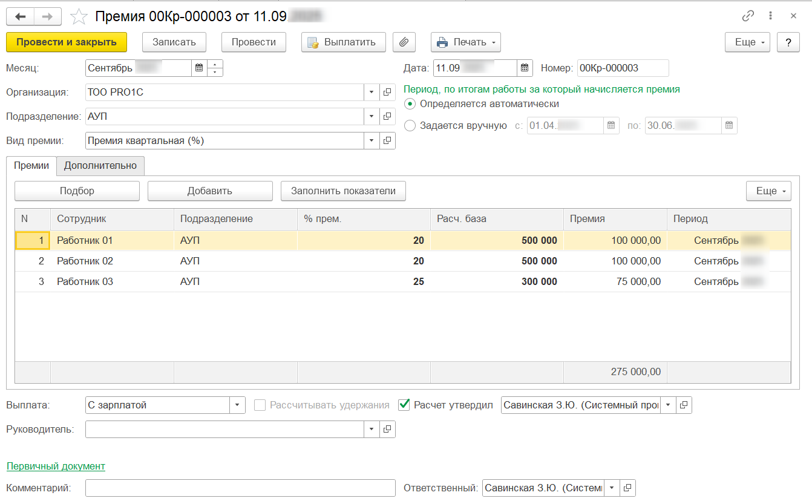812x504 pixels.
Task: Add document to favorites with star icon
Action: (79, 16)
